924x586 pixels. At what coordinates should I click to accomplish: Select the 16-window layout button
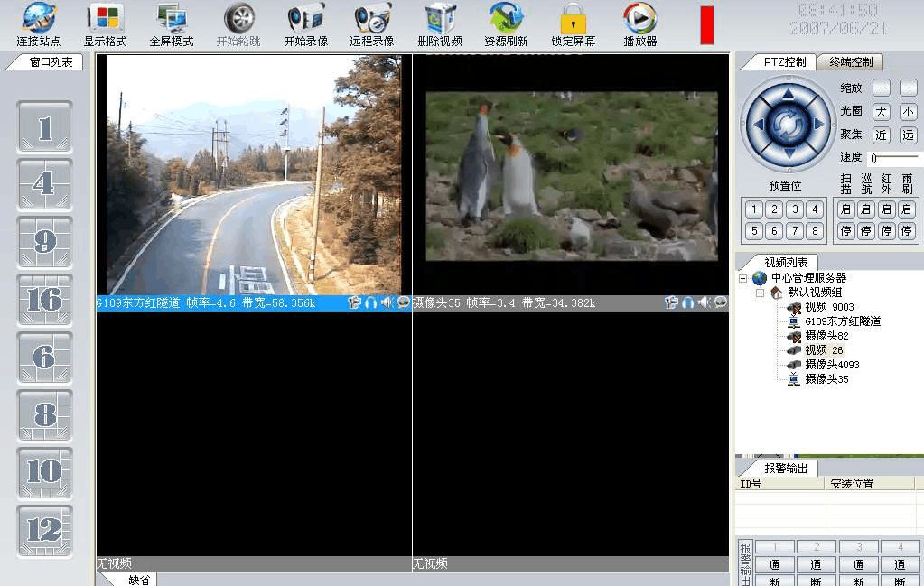(x=44, y=300)
